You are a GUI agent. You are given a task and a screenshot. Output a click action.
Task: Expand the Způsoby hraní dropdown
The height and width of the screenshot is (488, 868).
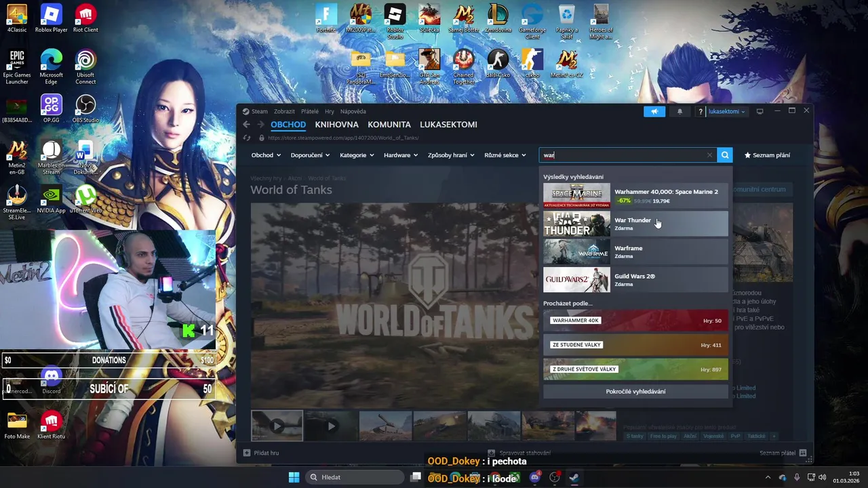coord(451,155)
